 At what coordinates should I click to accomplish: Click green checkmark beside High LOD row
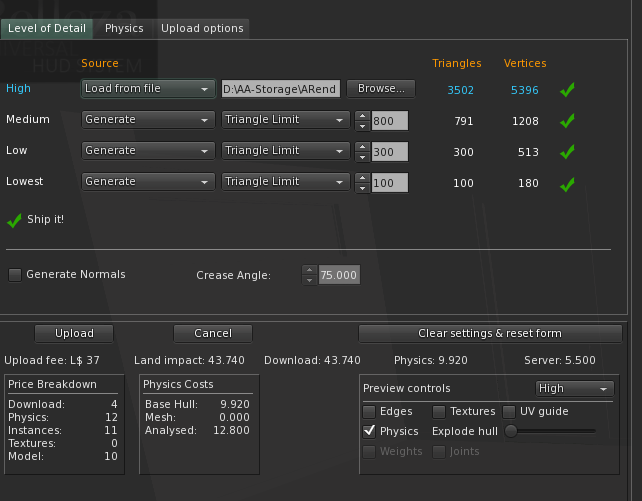pos(567,90)
